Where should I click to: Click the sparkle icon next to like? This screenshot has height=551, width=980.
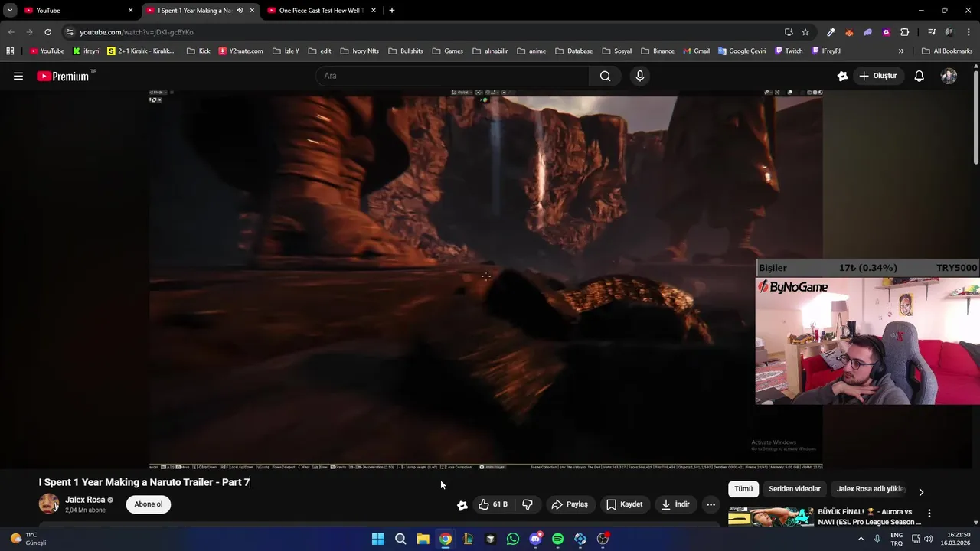(462, 504)
